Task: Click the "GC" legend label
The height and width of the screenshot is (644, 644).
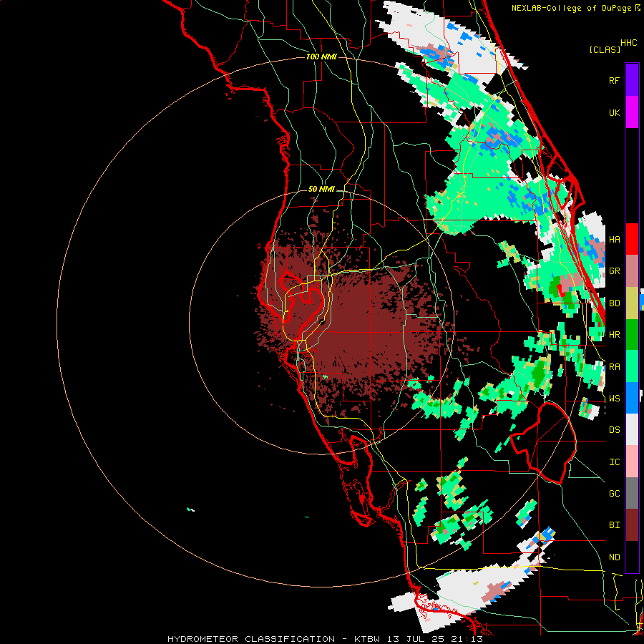Action: coord(614,494)
